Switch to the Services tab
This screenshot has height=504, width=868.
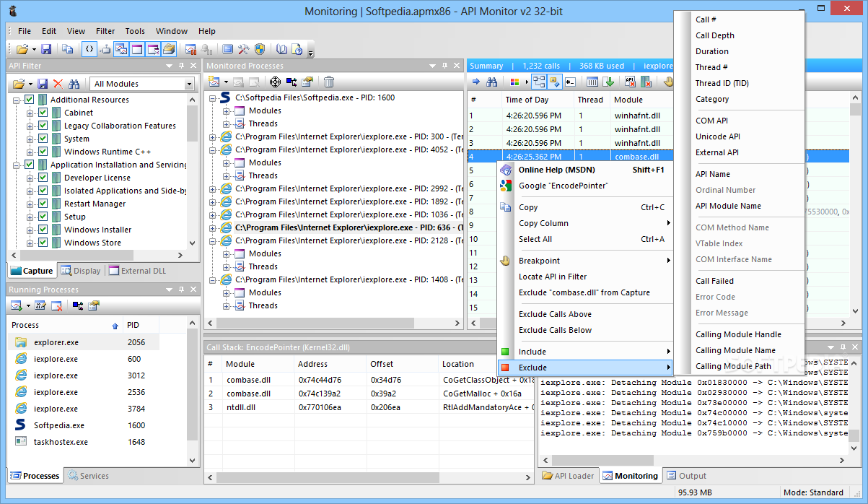pyautogui.click(x=88, y=476)
